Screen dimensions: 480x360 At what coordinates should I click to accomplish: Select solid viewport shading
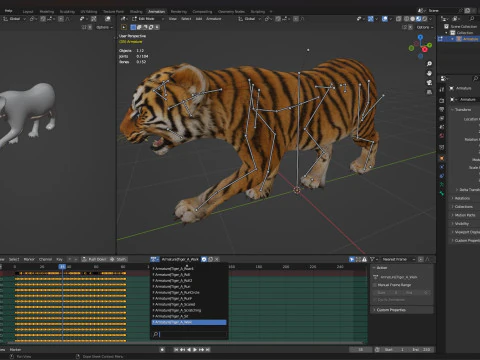tap(413, 19)
